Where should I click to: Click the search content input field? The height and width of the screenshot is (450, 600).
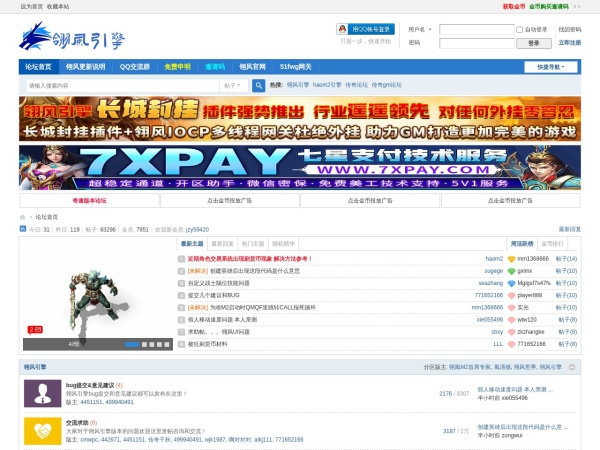point(122,85)
